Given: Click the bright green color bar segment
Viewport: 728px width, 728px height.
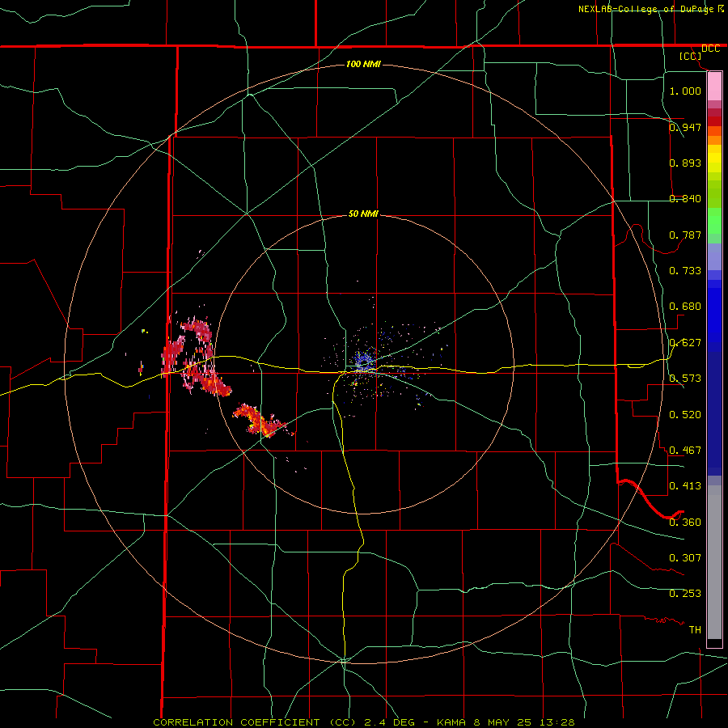Looking at the screenshot, I should 714,221.
